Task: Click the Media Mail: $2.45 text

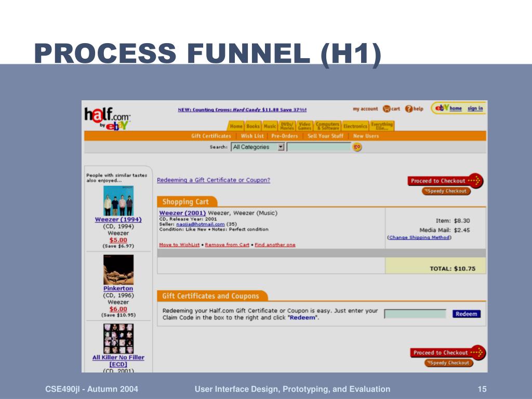Action: pos(445,230)
